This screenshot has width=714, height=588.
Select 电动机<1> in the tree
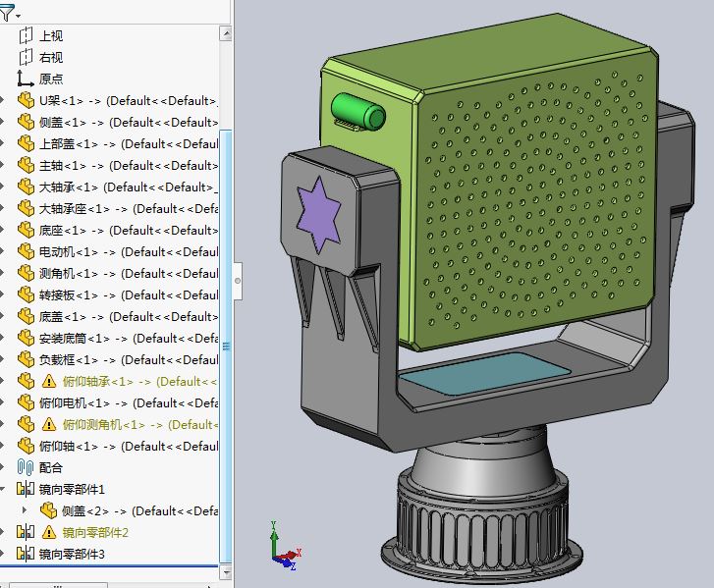(x=129, y=251)
